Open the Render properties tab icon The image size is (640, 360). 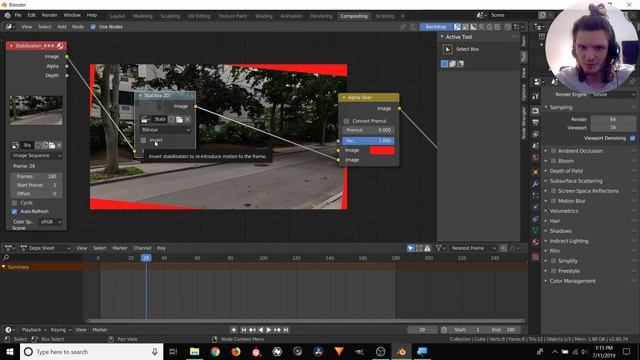pos(536,111)
